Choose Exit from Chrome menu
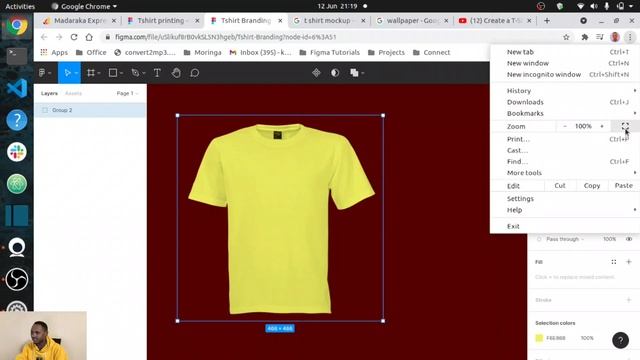The height and width of the screenshot is (360, 640). (x=565, y=226)
